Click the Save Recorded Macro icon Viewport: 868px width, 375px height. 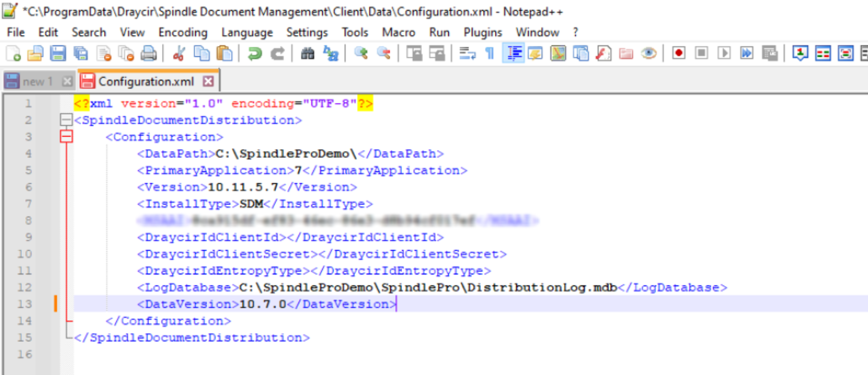[x=769, y=53]
